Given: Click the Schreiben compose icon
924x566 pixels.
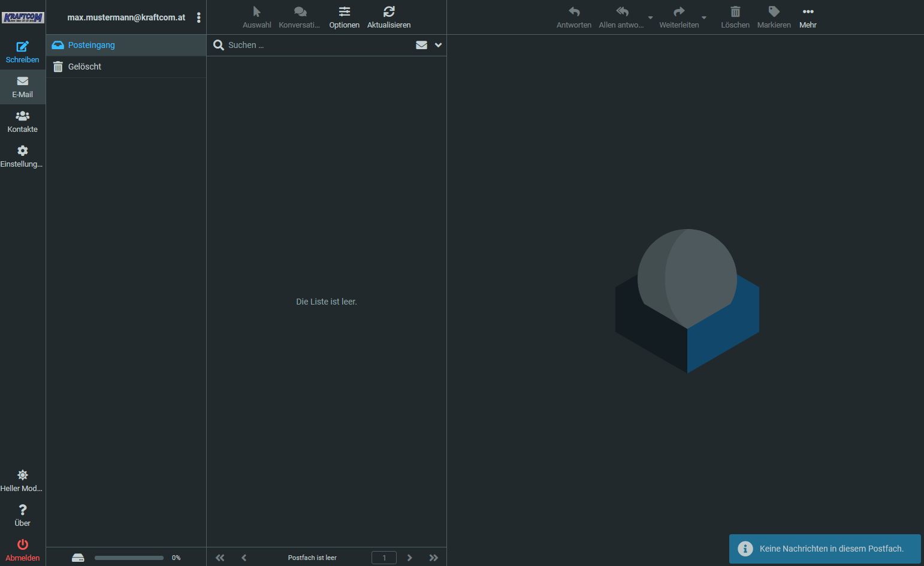Looking at the screenshot, I should click(x=22, y=47).
